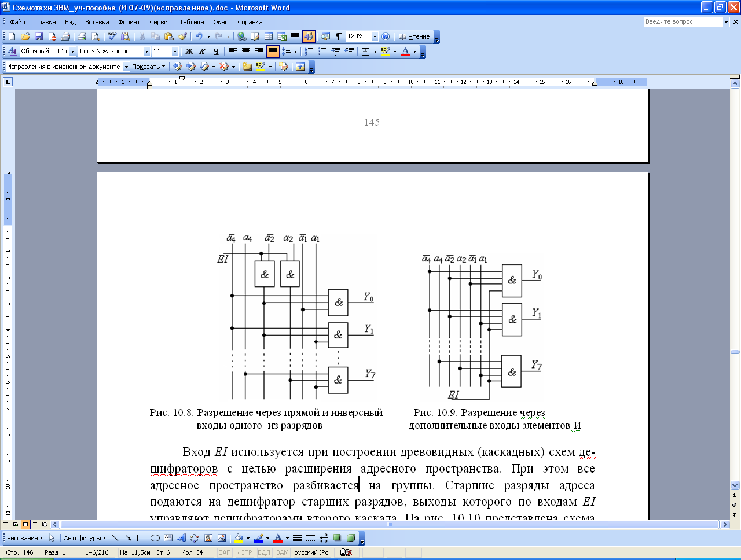Select the Rectangle drawing tool
Image resolution: width=741 pixels, height=560 pixels.
pyautogui.click(x=141, y=538)
